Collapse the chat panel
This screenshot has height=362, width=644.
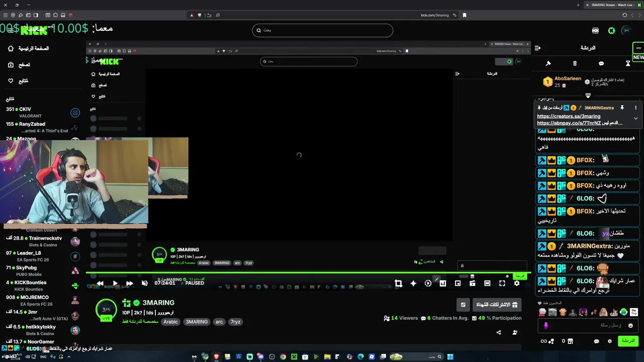point(537,48)
